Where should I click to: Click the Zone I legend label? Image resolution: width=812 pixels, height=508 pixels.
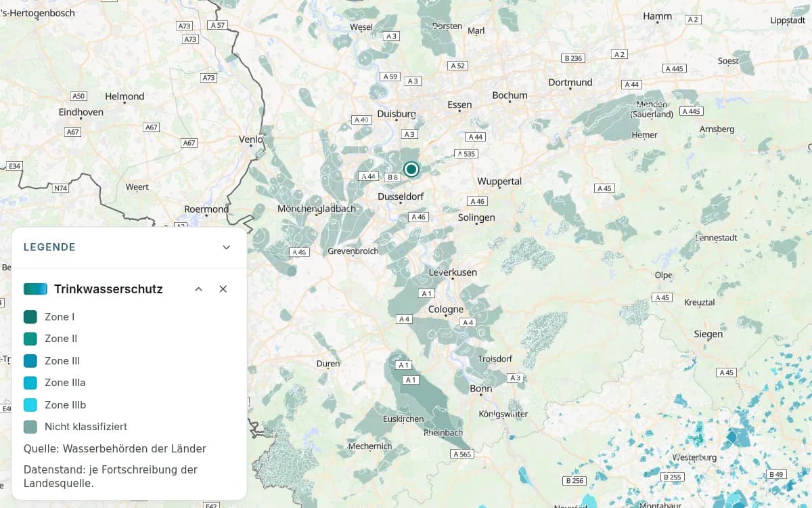click(60, 317)
